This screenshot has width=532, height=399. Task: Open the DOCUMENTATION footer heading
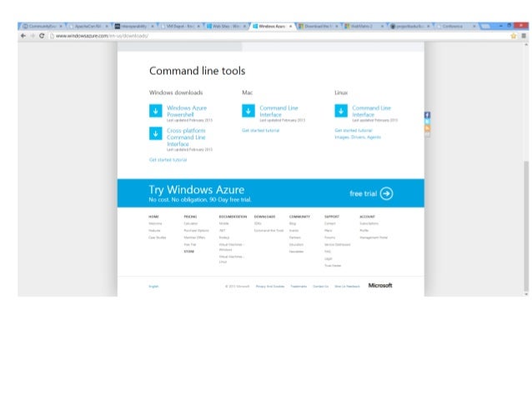233,217
